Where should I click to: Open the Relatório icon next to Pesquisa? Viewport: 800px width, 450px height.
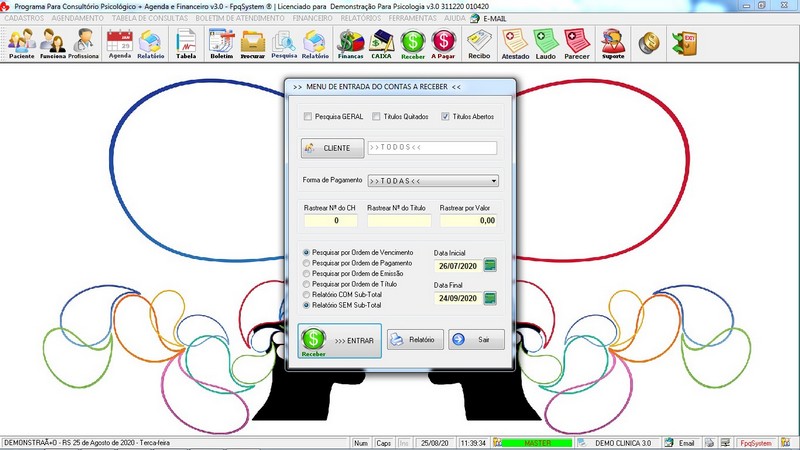coord(315,44)
